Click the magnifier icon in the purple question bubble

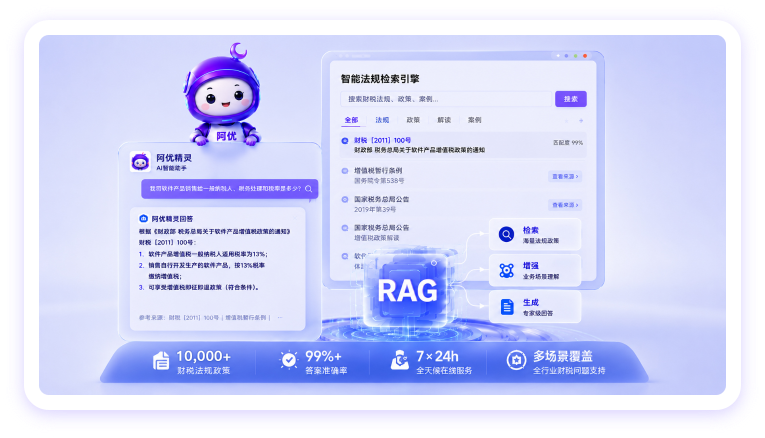[308, 189]
